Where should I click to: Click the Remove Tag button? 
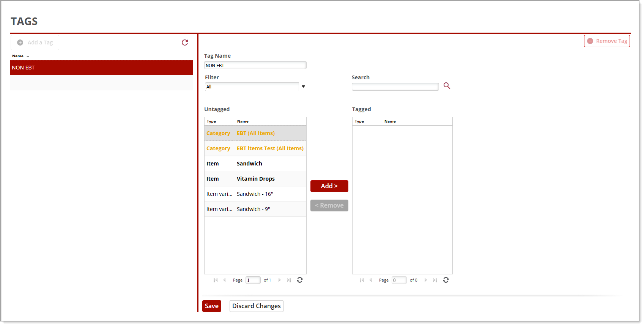click(607, 41)
